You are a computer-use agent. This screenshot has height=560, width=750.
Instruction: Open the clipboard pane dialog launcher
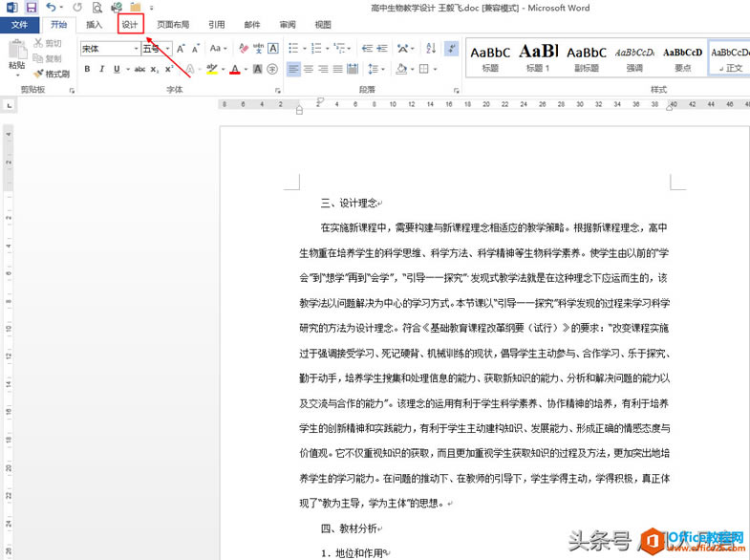tap(72, 91)
